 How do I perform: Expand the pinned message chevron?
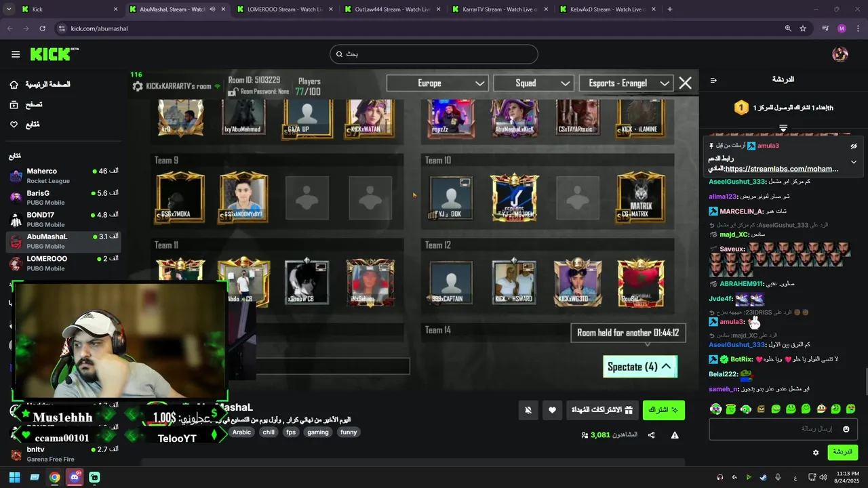[x=854, y=162]
